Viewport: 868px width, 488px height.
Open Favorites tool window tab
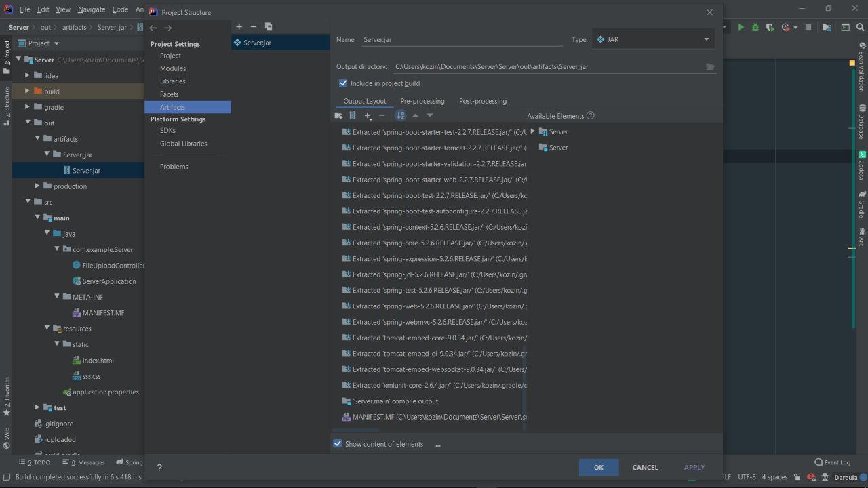pyautogui.click(x=6, y=396)
